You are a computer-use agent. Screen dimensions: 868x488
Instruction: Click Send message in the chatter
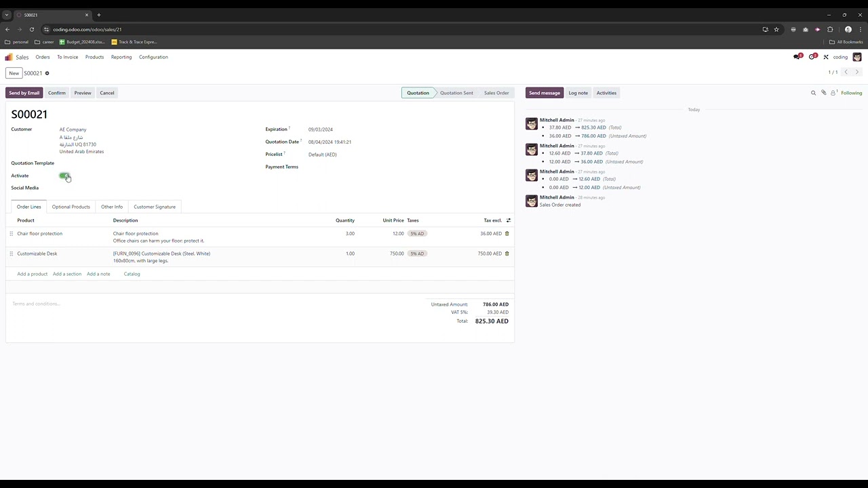click(545, 93)
